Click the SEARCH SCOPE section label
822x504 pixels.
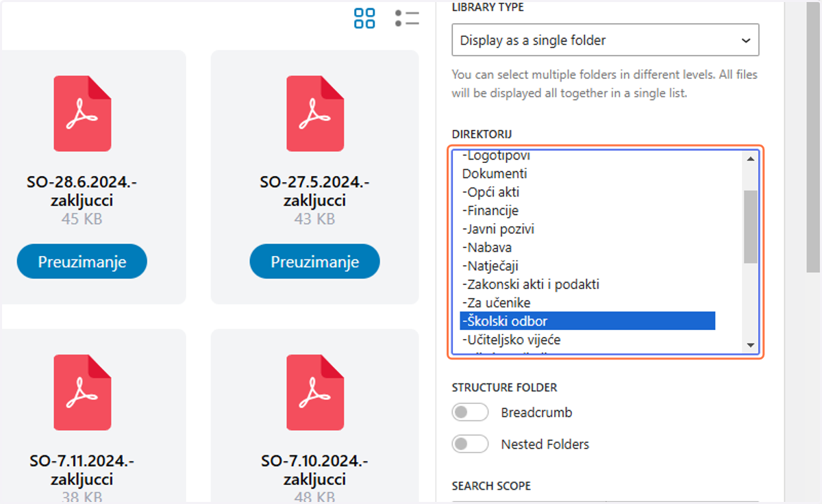coord(492,486)
